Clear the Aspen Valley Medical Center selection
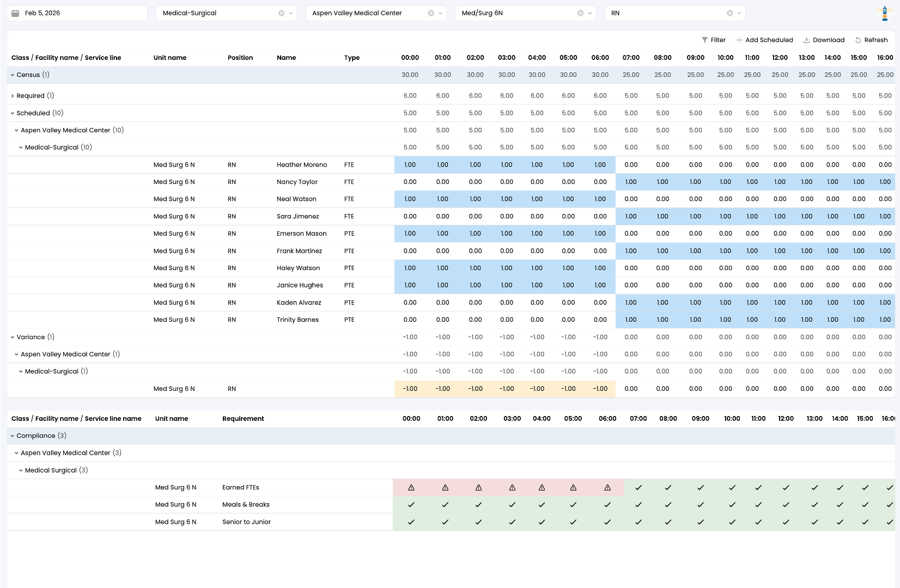Viewport: 900px width, 588px height. [x=431, y=13]
